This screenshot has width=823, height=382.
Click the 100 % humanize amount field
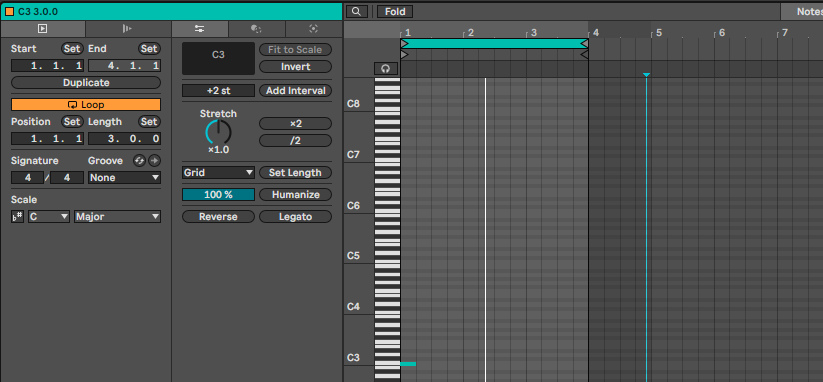[x=218, y=195]
